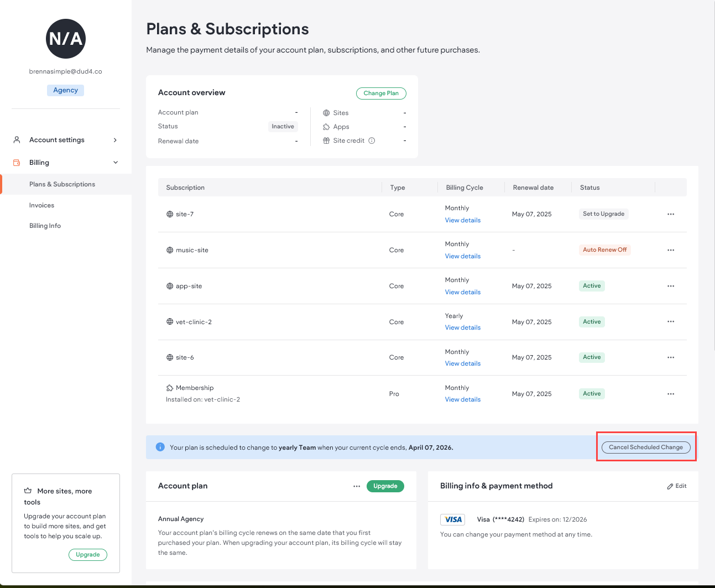Open Account plan card three-dot menu
Viewport: 715px width, 588px height.
(x=357, y=486)
